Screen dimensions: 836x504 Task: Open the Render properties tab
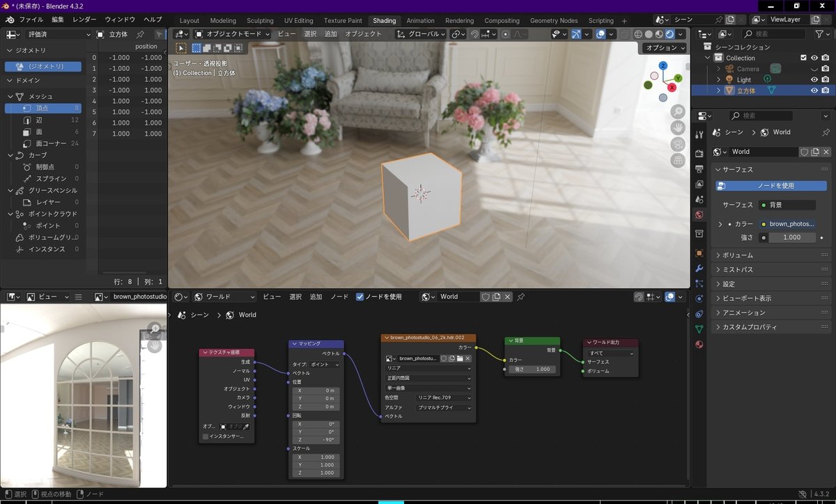(x=699, y=153)
